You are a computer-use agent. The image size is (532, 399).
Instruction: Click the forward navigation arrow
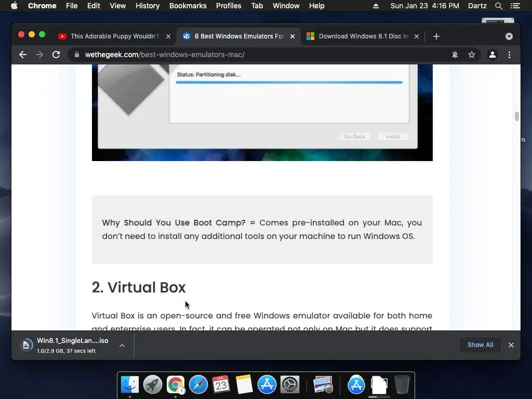[x=39, y=55]
